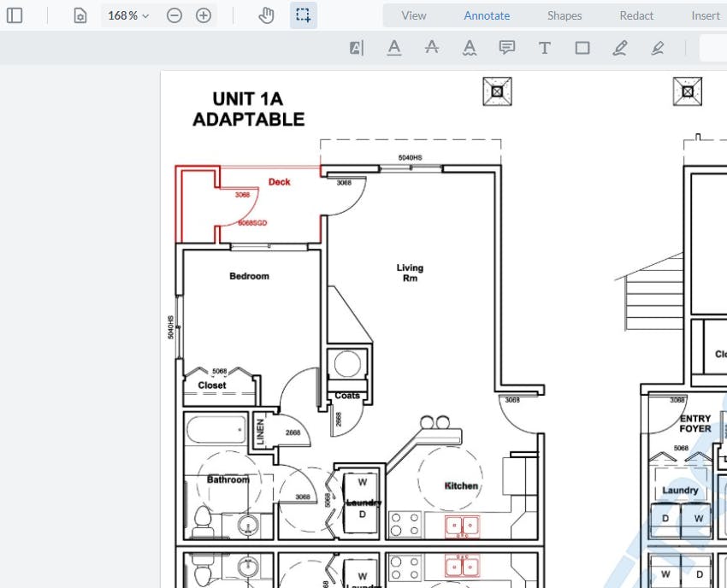Click the 5040HS window label above living room
Viewport: 727px width, 588px height.
point(410,157)
